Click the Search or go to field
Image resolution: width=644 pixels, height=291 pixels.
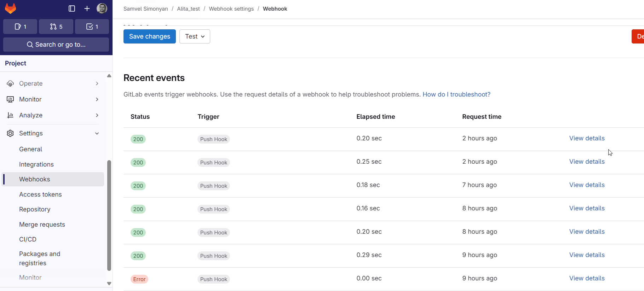coord(56,45)
